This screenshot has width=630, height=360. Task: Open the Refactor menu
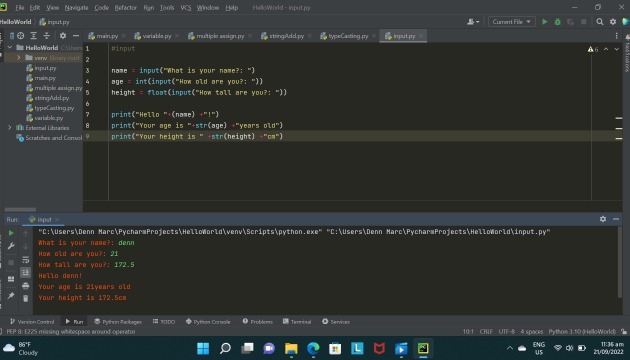click(x=125, y=8)
